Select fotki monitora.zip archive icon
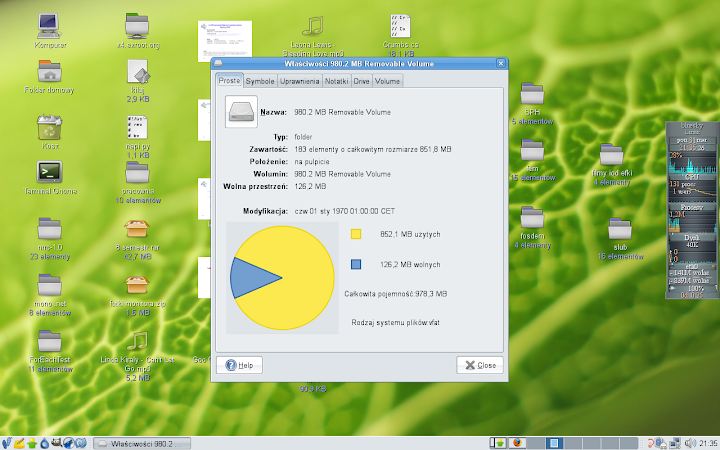This screenshot has height=450, width=720. [x=137, y=285]
